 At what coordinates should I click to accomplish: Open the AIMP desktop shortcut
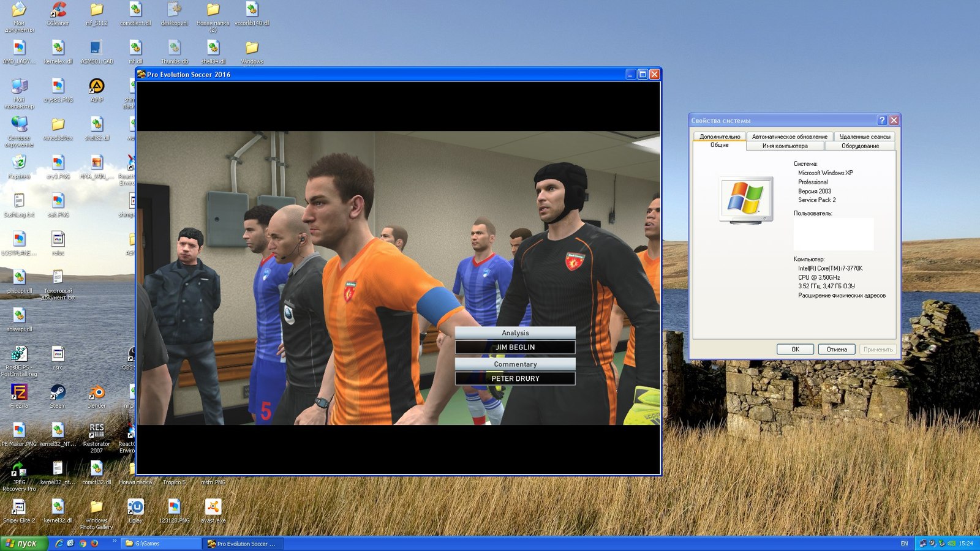click(96, 87)
